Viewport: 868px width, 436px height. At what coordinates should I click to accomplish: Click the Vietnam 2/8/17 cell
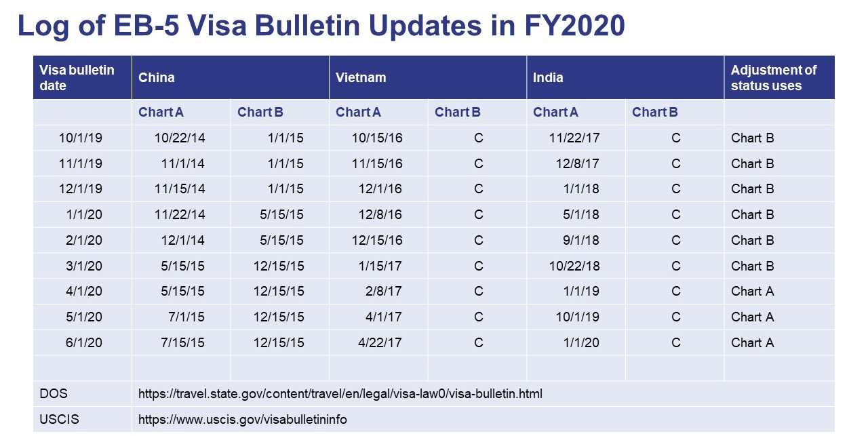[x=383, y=291]
